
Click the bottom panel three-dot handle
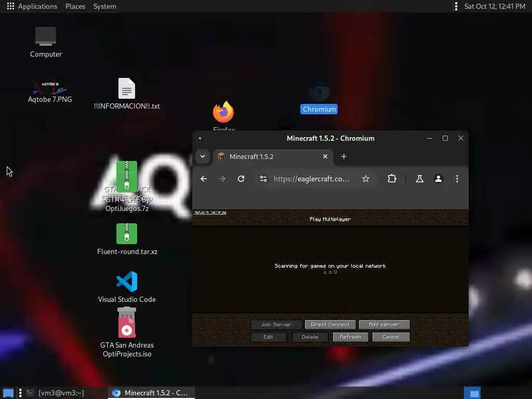[20, 393]
